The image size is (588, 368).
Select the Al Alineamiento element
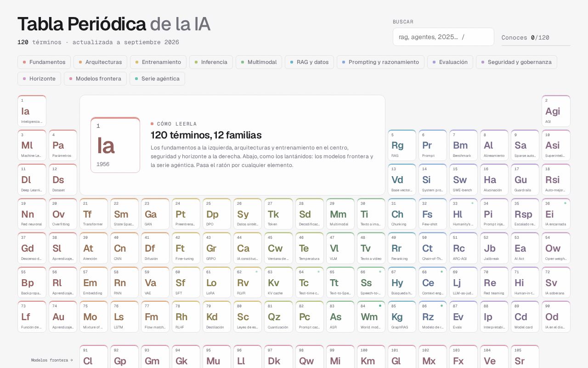tap(494, 145)
